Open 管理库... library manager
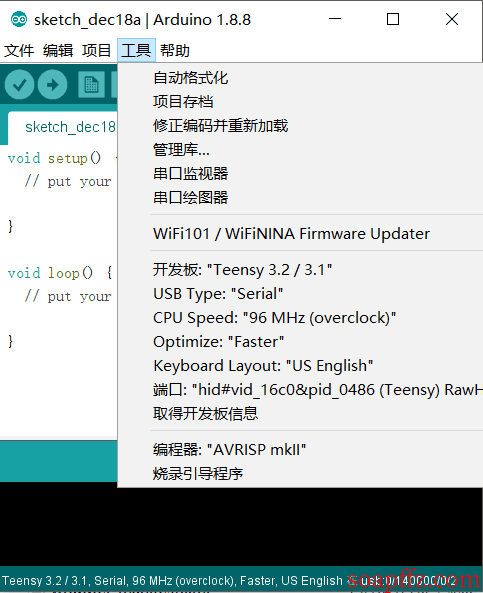 pyautogui.click(x=300, y=150)
